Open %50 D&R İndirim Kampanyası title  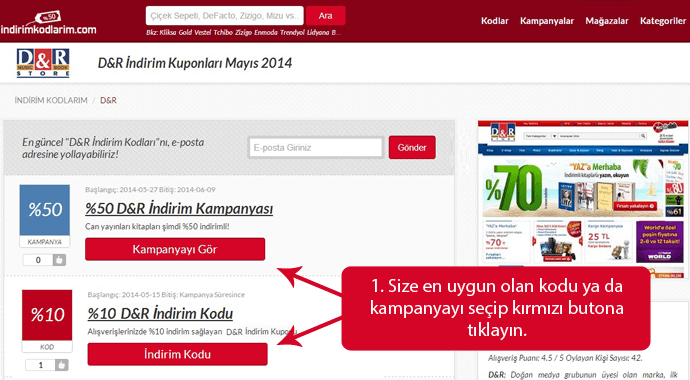179,208
